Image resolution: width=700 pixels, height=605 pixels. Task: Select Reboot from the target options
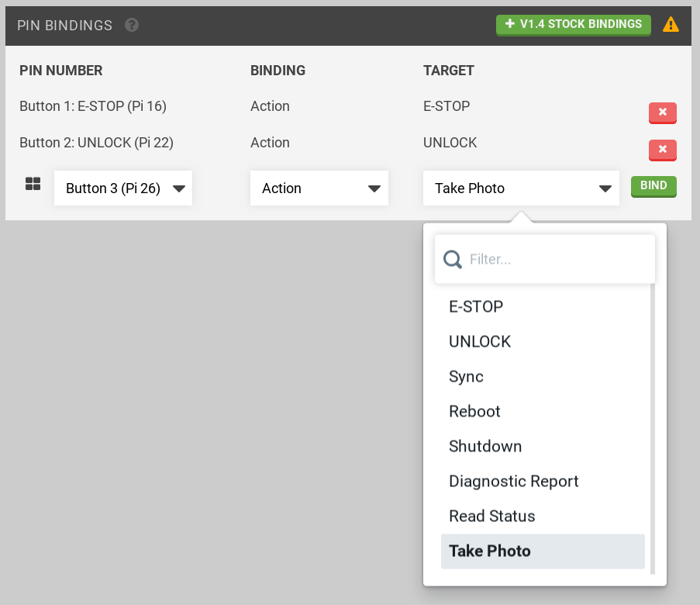(474, 411)
